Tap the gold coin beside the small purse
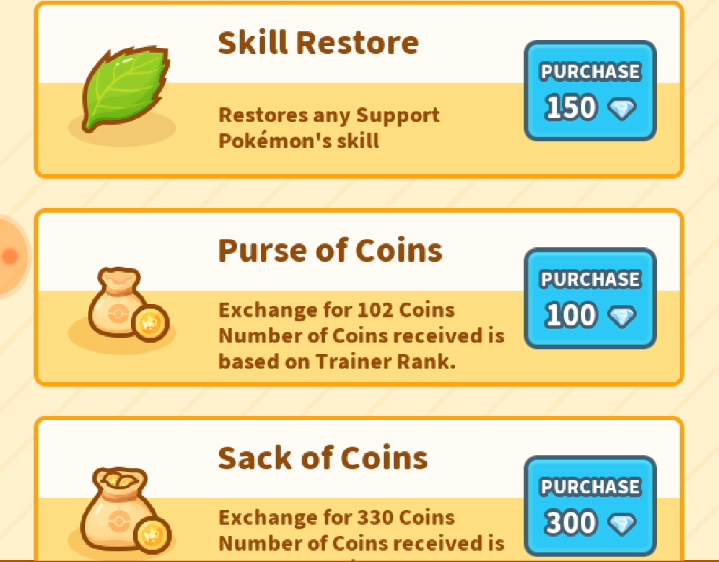This screenshot has width=719, height=562. pyautogui.click(x=150, y=323)
